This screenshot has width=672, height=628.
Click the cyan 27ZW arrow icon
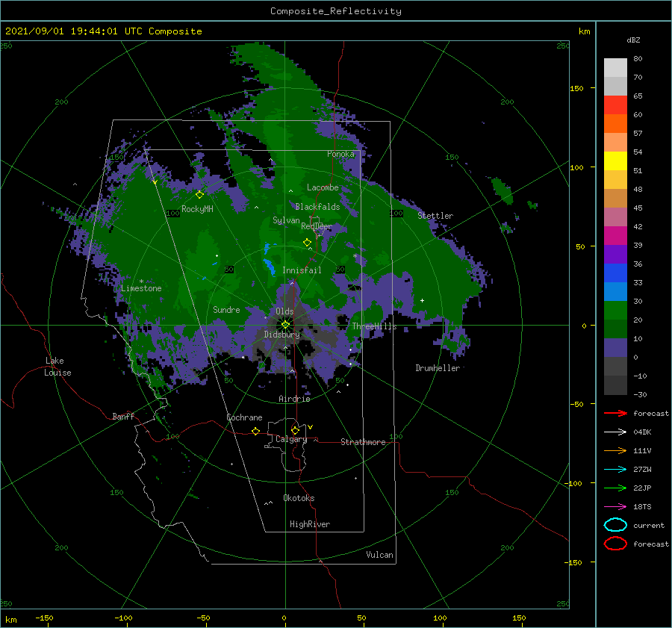click(615, 469)
